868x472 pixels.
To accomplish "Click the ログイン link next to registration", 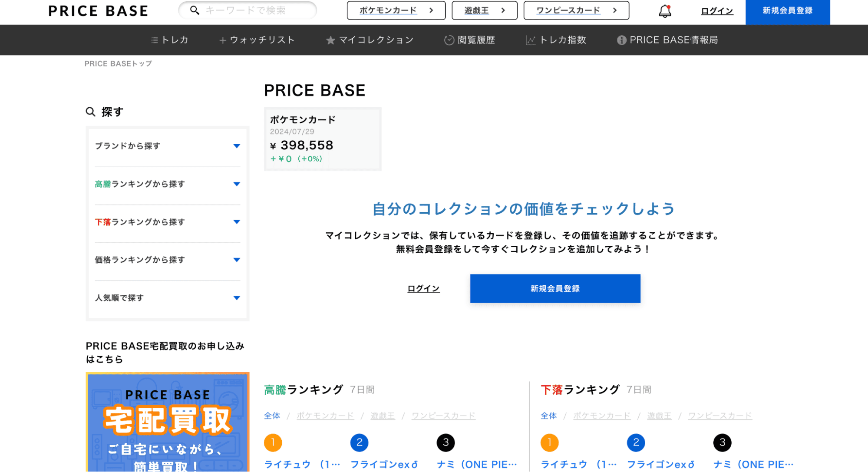I will pyautogui.click(x=716, y=11).
